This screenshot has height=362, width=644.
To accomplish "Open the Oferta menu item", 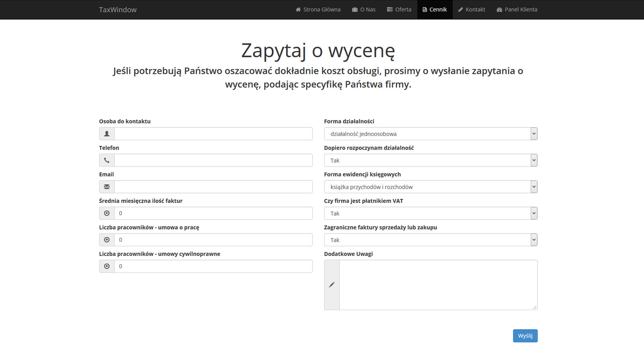I will click(399, 10).
